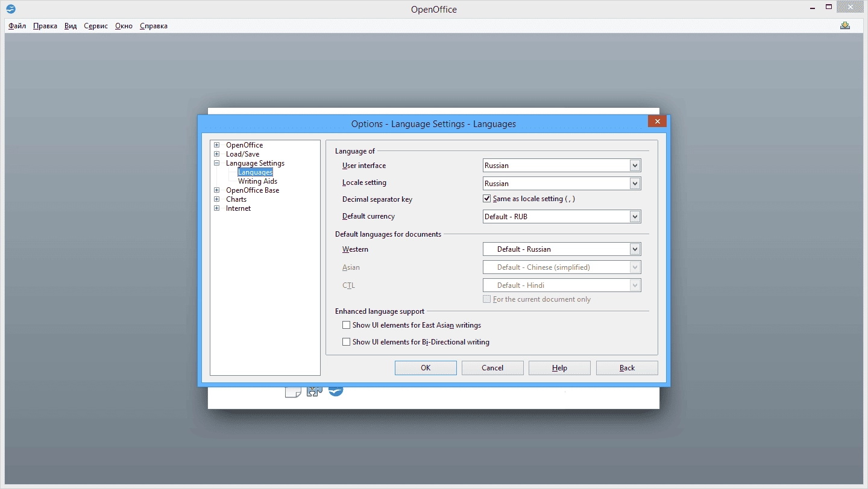Untick Same as locale setting checkbox
Image resolution: width=868 pixels, height=489 pixels.
[487, 199]
